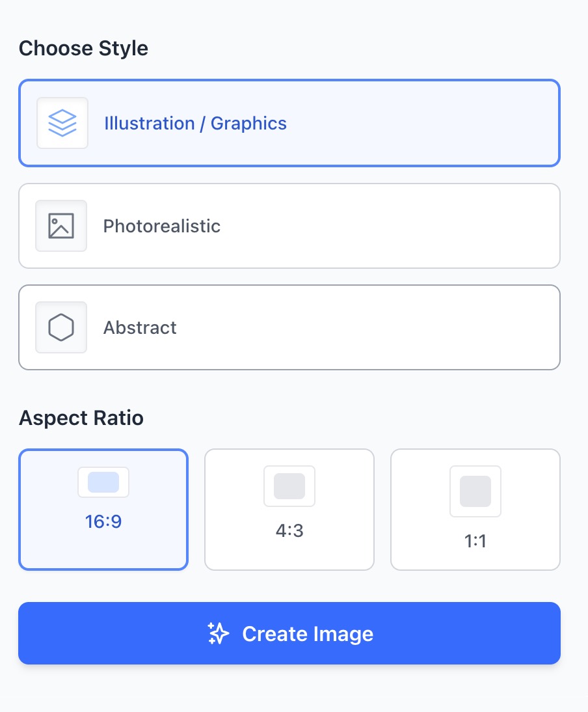The width and height of the screenshot is (588, 712).
Task: Click the stacked layers icon for Illustration / Graphics
Action: tap(62, 123)
